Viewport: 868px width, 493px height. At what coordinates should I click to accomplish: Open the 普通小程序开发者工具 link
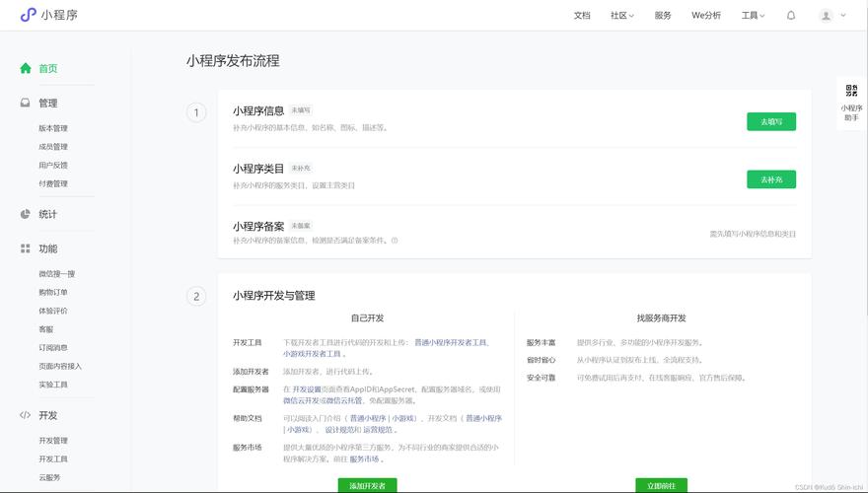[x=451, y=342]
